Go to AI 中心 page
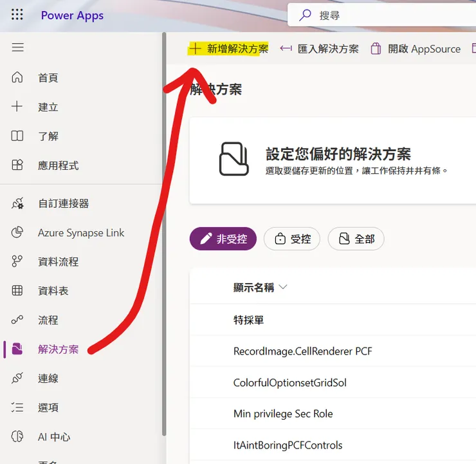 [x=54, y=437]
